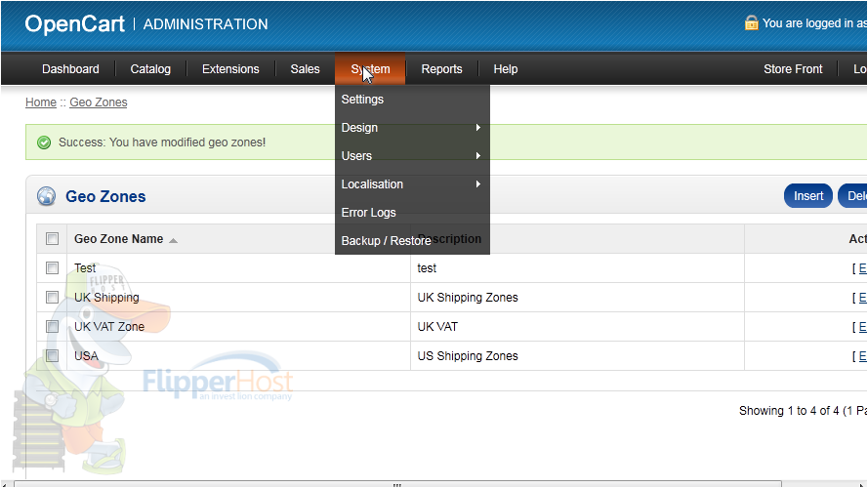Screen dimensions: 868x488
Task: Sort by Geo Zone Name arrow icon
Action: point(173,240)
